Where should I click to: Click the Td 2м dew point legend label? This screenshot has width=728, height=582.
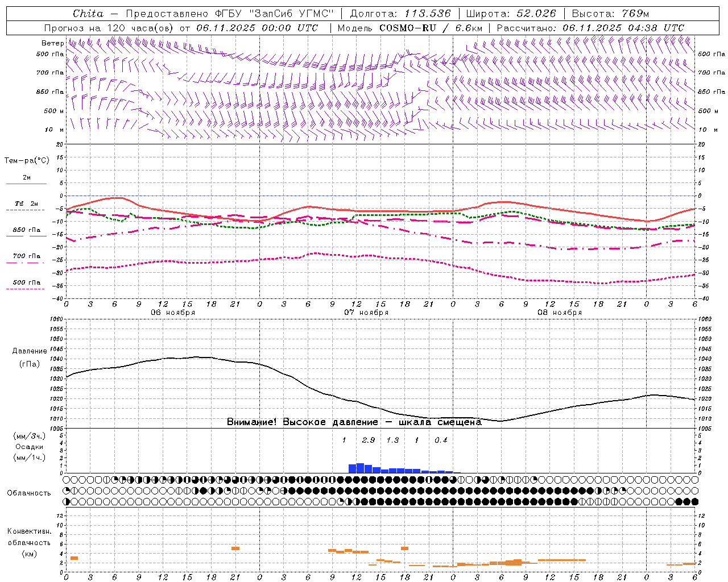27,203
